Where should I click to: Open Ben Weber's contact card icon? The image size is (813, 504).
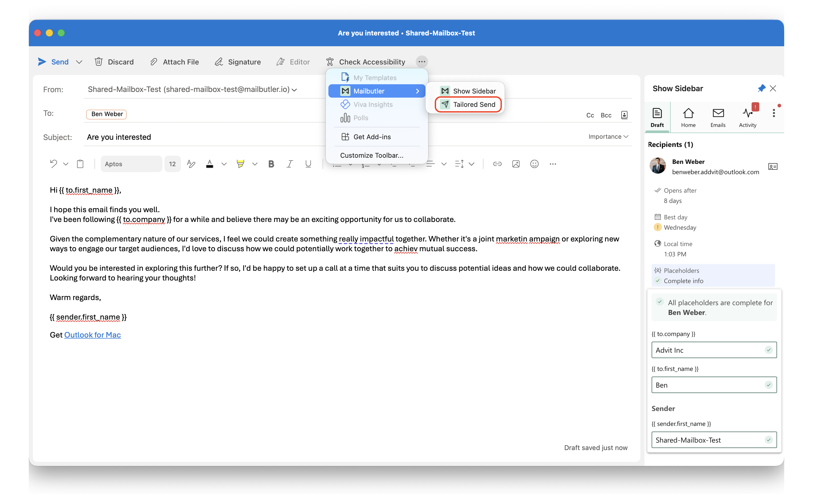[773, 166]
